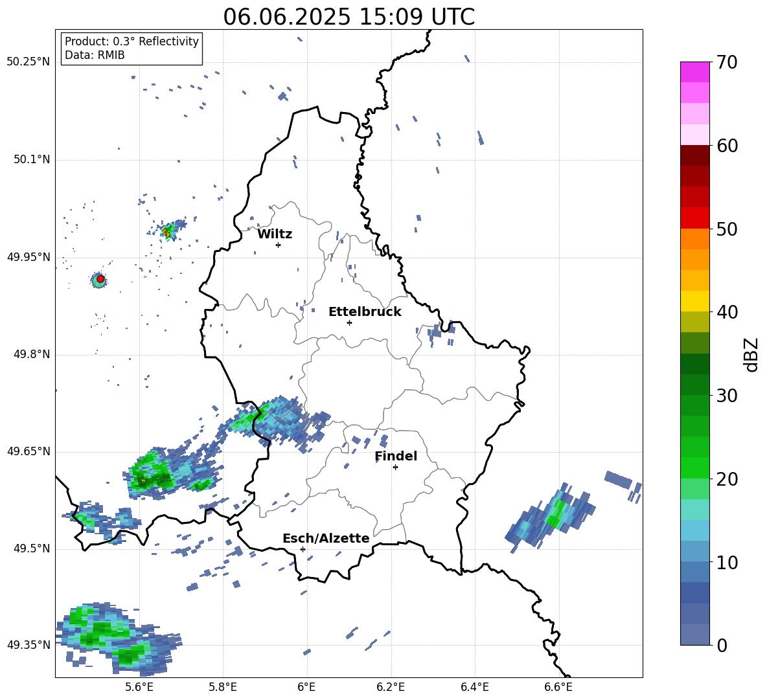
Task: Click the bright red colorbar segment above 50
Action: [x=694, y=218]
